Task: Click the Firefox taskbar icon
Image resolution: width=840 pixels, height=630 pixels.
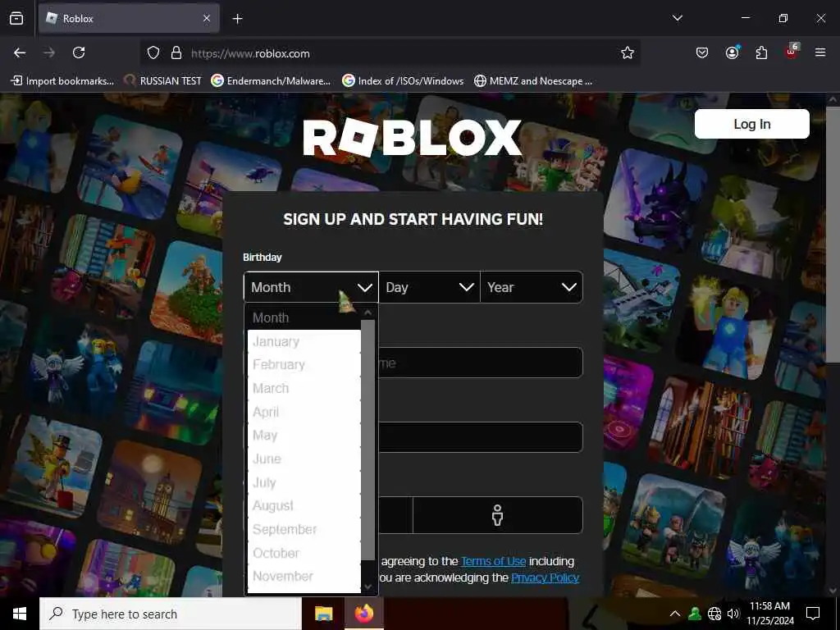Action: click(363, 614)
